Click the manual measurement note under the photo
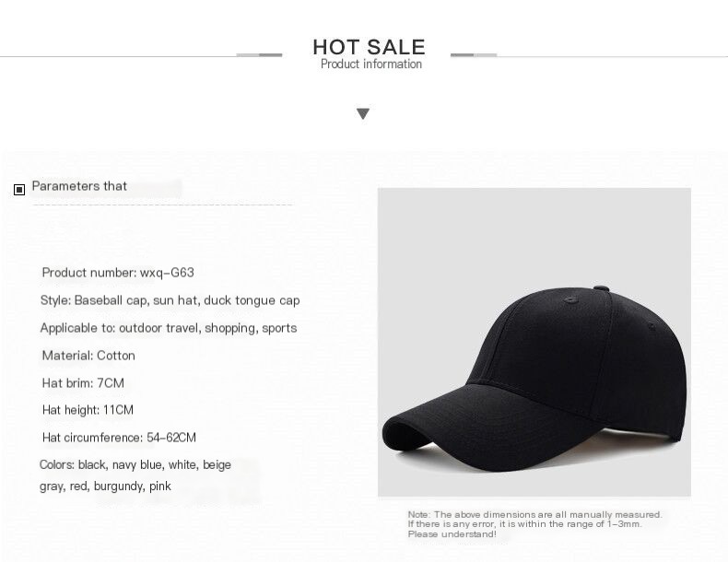The image size is (728, 562). [x=534, y=524]
